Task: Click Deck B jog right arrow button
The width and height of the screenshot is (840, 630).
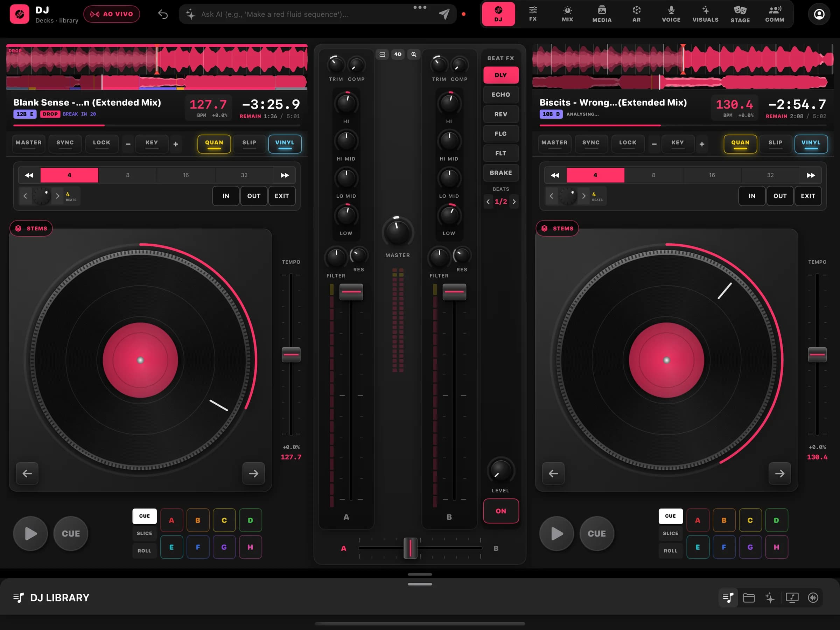Action: coord(779,473)
